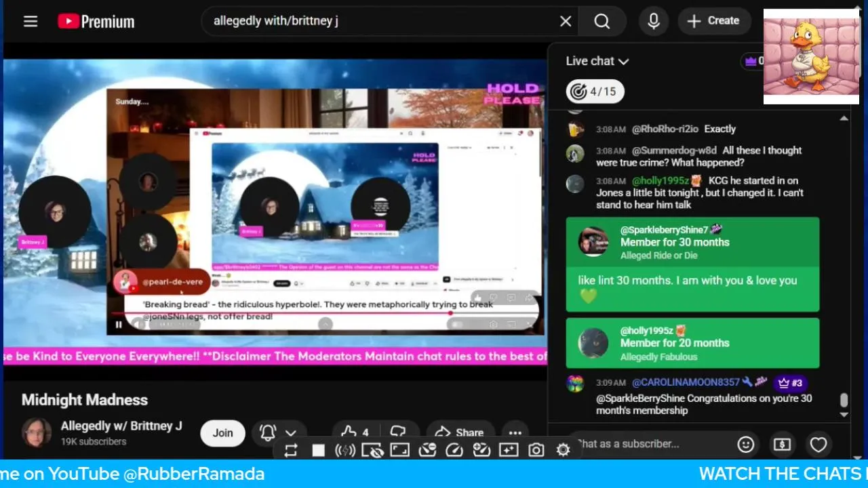
Task: Click the 'Member for 30 months' text
Action: click(x=675, y=243)
